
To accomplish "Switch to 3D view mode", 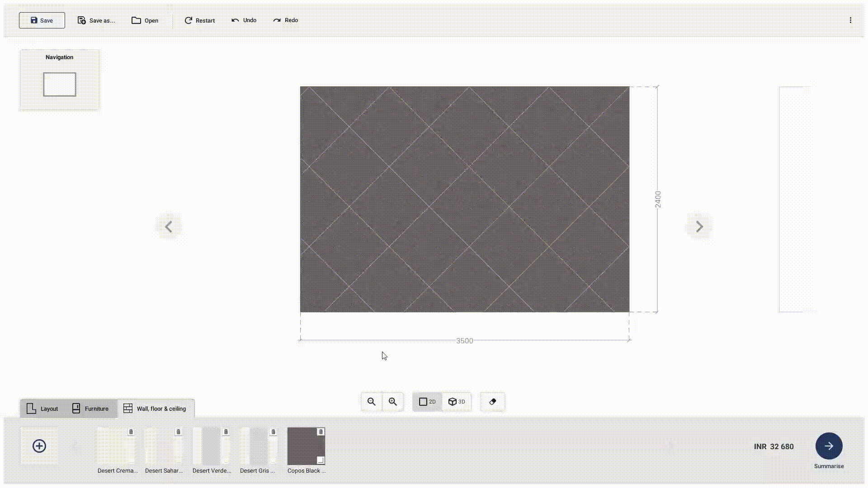I will click(457, 402).
